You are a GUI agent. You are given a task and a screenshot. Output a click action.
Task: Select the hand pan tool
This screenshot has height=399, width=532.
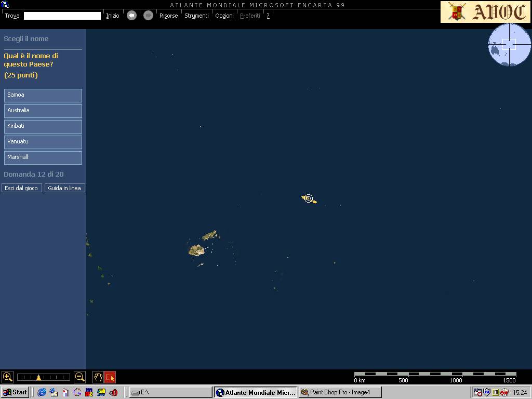pyautogui.click(x=98, y=377)
